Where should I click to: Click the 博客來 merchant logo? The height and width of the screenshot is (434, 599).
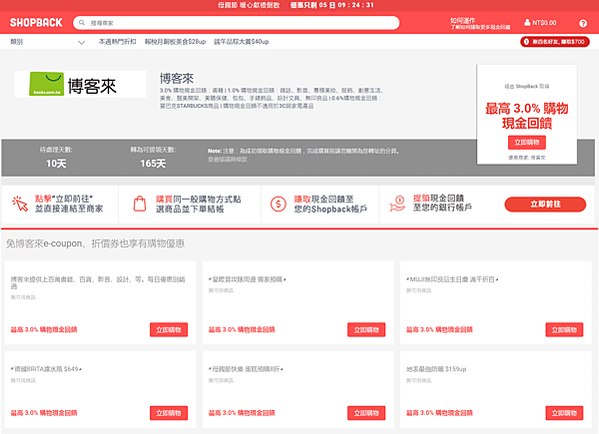coord(81,84)
